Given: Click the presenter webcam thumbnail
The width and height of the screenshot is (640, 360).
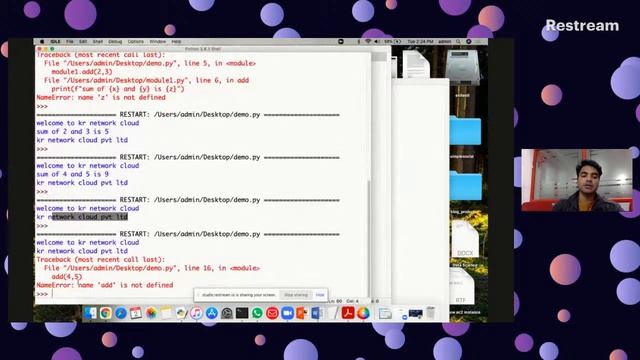Looking at the screenshot, I should click(x=576, y=180).
